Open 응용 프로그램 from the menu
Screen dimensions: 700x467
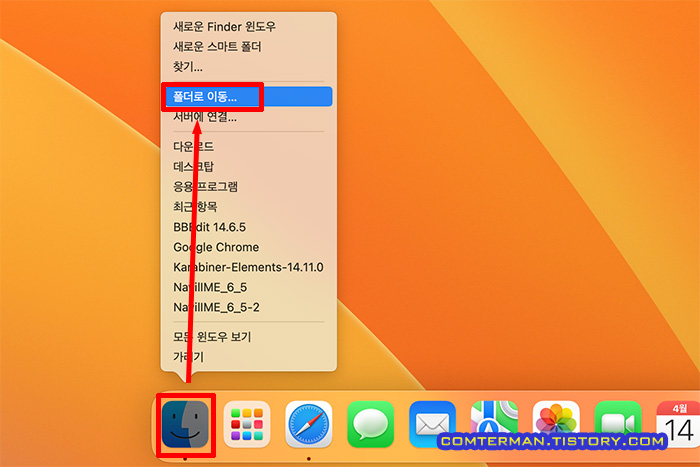coord(249,187)
